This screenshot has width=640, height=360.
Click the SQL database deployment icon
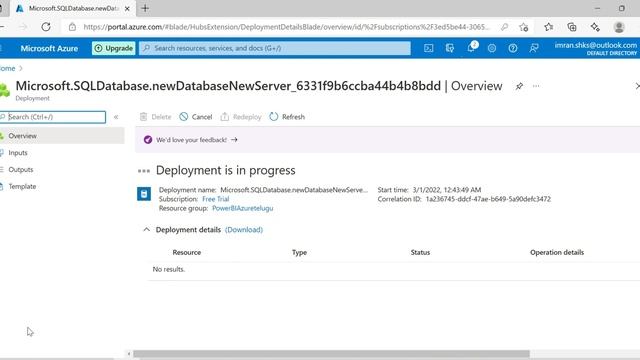144,194
